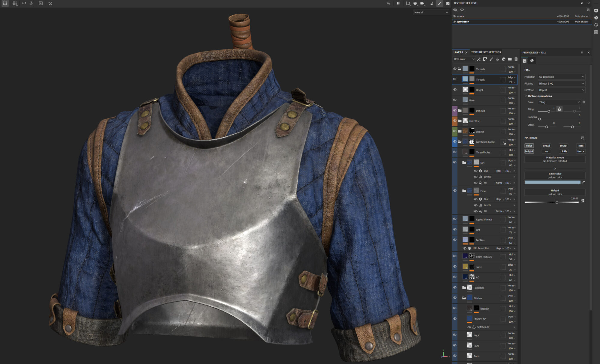600x364 pixels.
Task: Open the Projection dropdown showing UV projection
Action: coord(561,77)
